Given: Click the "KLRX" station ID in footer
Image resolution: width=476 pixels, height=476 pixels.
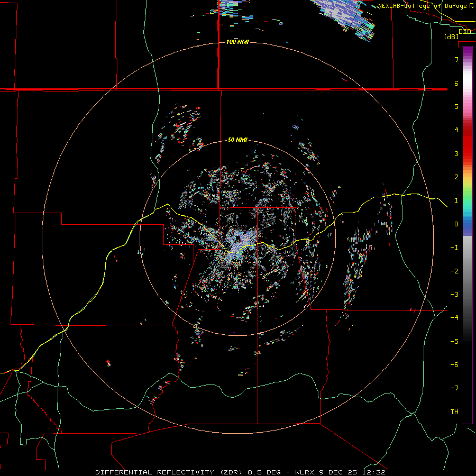Looking at the screenshot, I should (305, 472).
